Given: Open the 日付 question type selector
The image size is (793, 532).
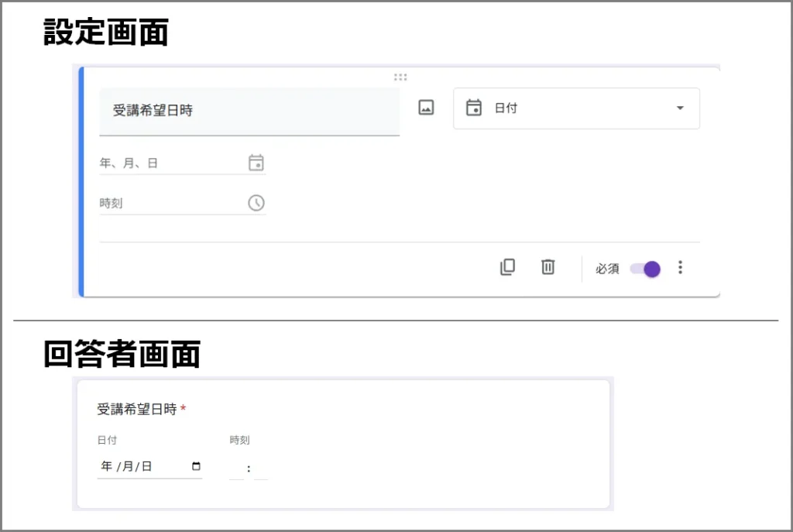Looking at the screenshot, I should [575, 108].
